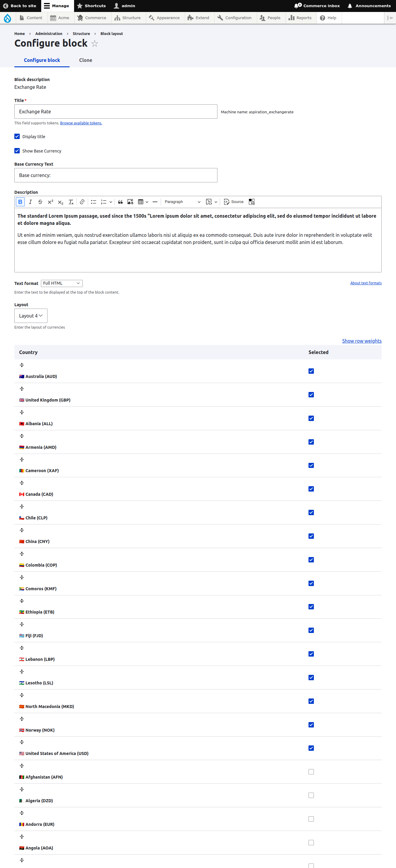This screenshot has height=868, width=396.
Task: Insert a numbered list
Action: click(x=104, y=202)
